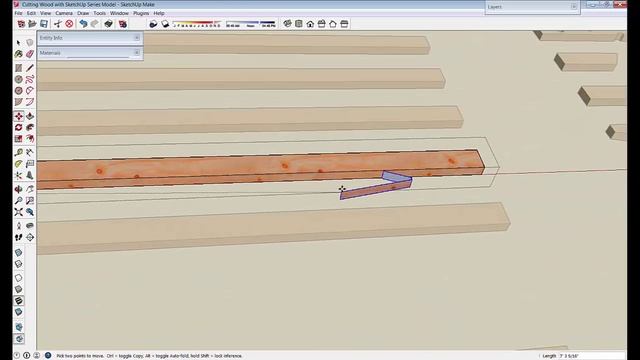
Task: Click the Print icon in toolbar
Action: pos(109,24)
